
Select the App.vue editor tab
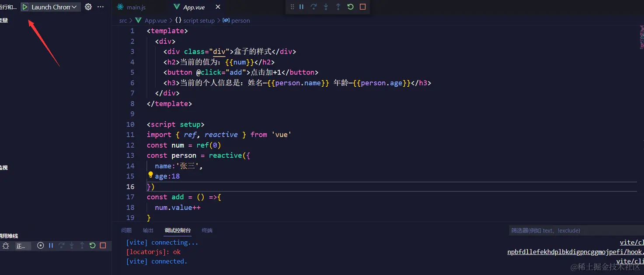194,7
